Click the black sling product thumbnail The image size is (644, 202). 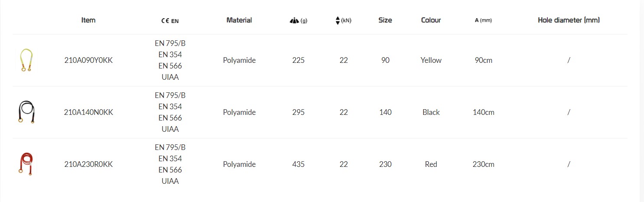tap(26, 112)
